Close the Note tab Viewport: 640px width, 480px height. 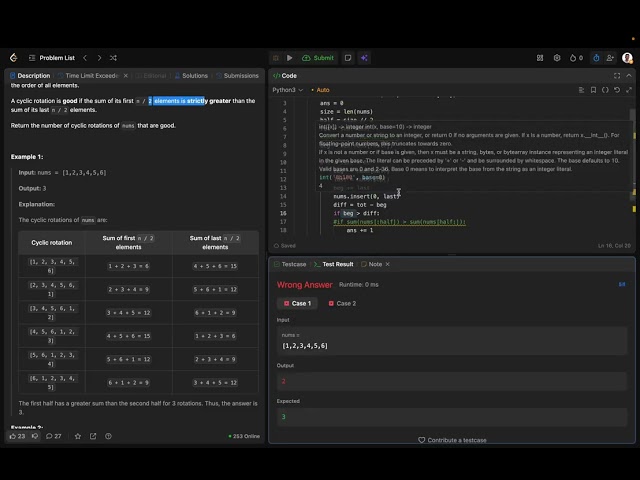tap(388, 264)
